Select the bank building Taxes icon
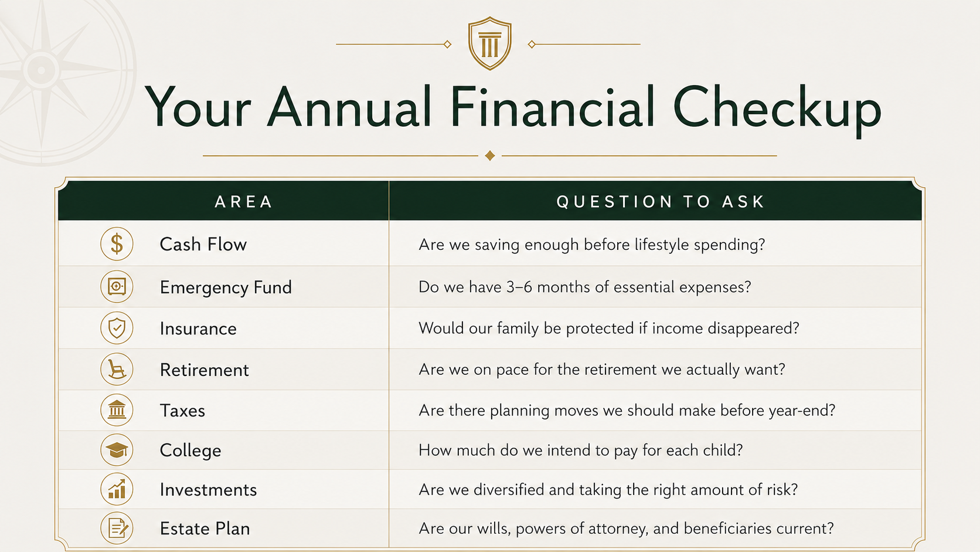Screen dimensions: 980x552 [117, 409]
